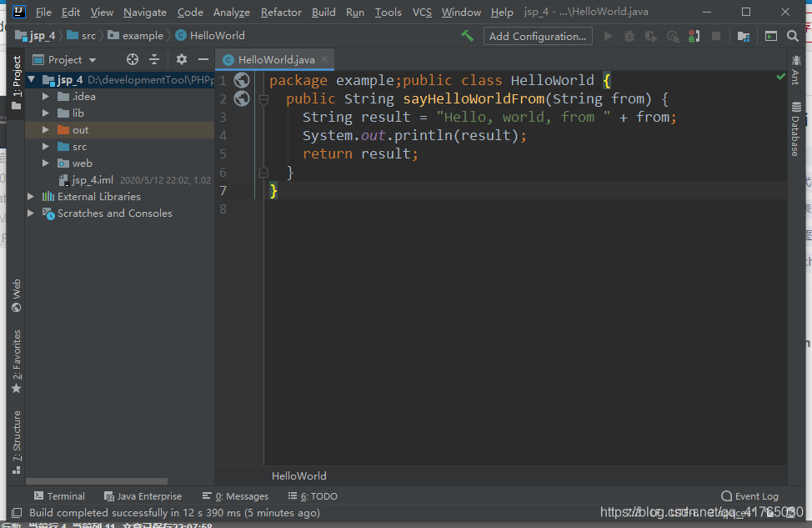Open the 0: Messages tool window
The image size is (812, 528).
pos(236,496)
